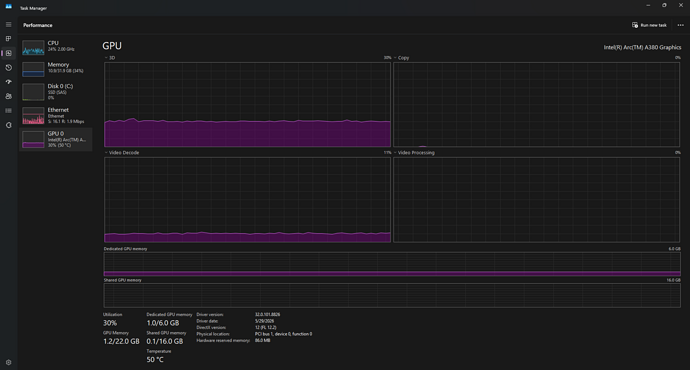Open the 3D engine graph dropdown
690x370 pixels.
pyautogui.click(x=110, y=58)
